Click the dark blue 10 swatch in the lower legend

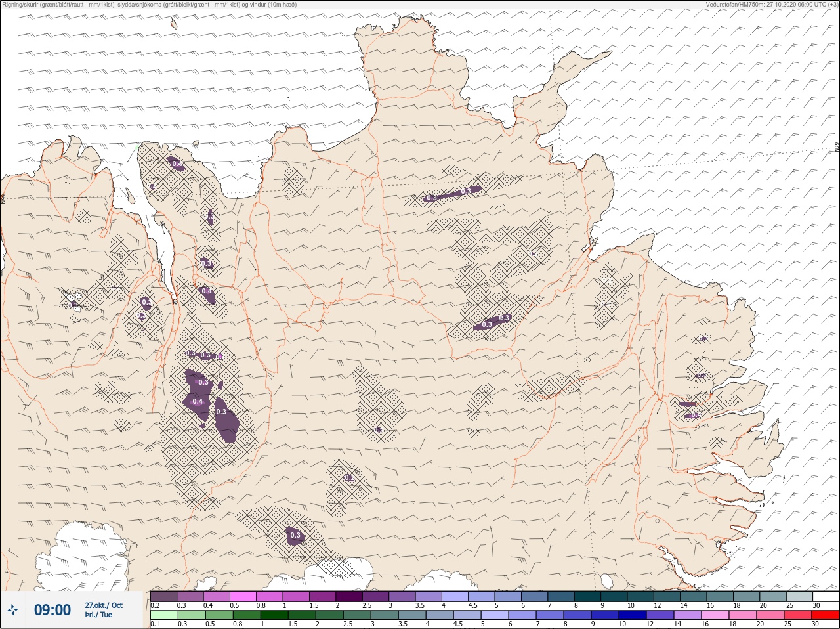633,615
